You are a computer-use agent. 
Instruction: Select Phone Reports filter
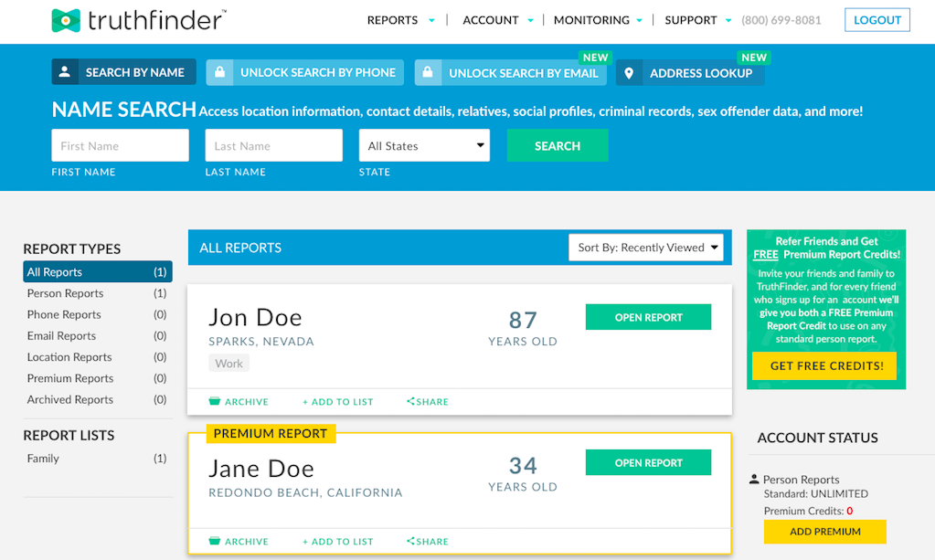(98, 314)
